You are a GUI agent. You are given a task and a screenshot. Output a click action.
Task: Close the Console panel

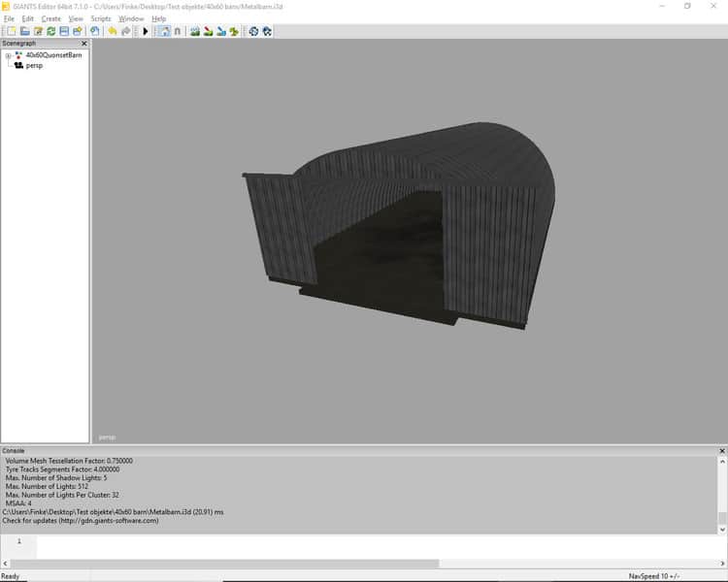[x=721, y=451]
